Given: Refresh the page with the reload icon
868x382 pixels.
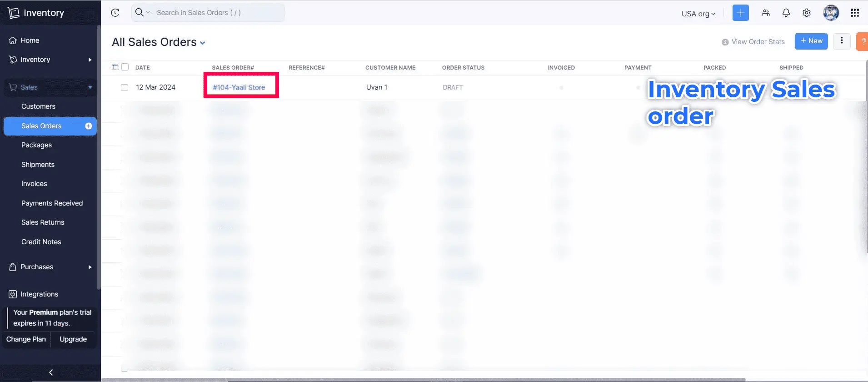Looking at the screenshot, I should pos(115,13).
